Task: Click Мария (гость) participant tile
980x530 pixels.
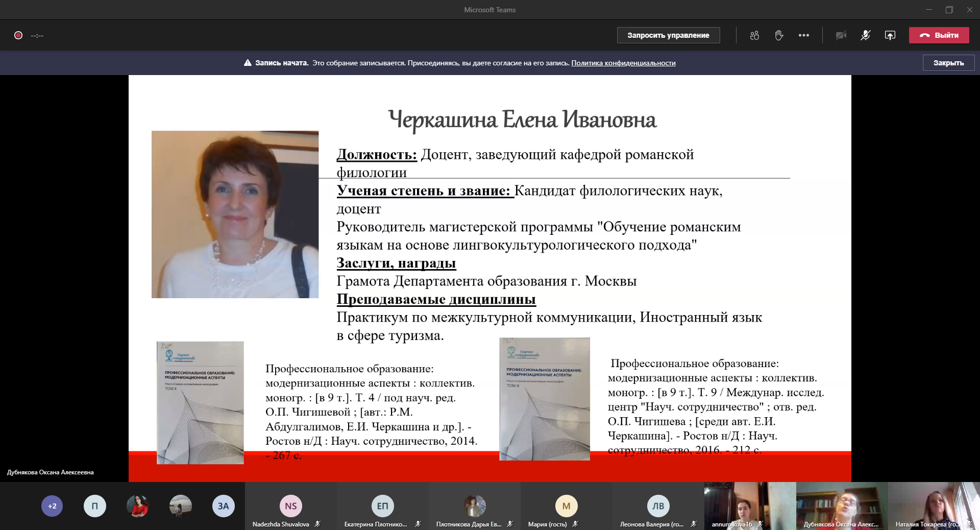Action: coord(566,506)
